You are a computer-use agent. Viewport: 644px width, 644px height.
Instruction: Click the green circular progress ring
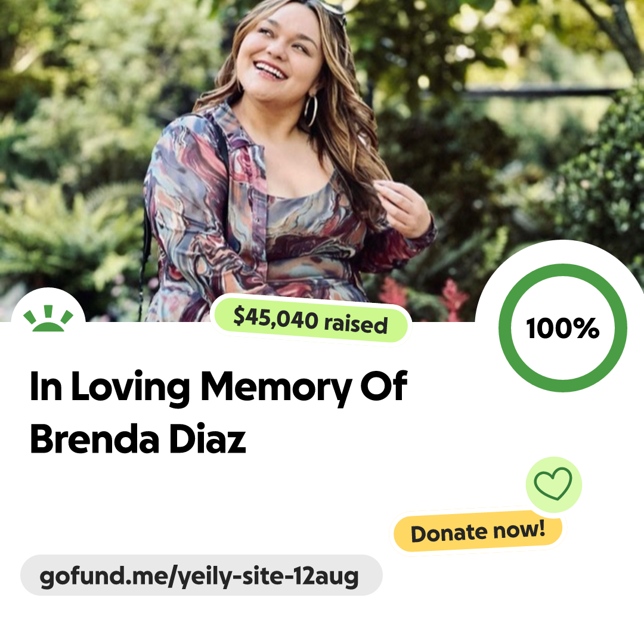point(563,328)
